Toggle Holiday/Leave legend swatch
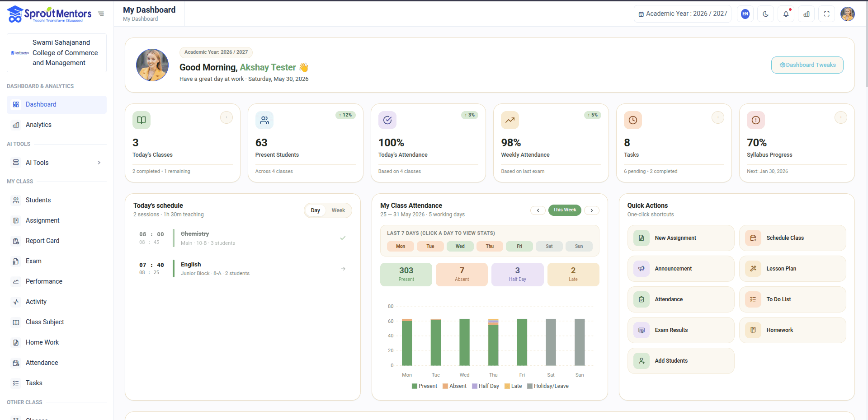 (x=530, y=386)
